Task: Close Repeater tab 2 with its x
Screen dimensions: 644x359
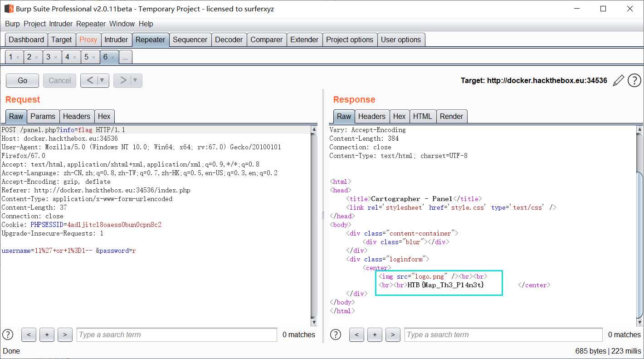Action: tap(37, 58)
